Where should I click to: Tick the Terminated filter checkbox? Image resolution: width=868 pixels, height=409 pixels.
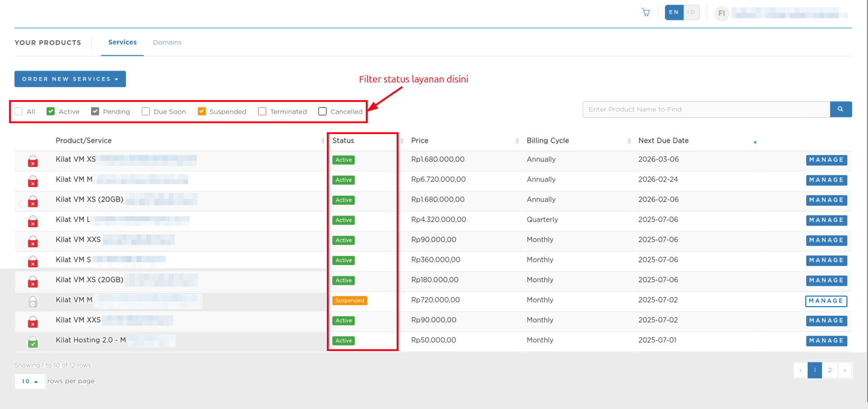(x=262, y=111)
